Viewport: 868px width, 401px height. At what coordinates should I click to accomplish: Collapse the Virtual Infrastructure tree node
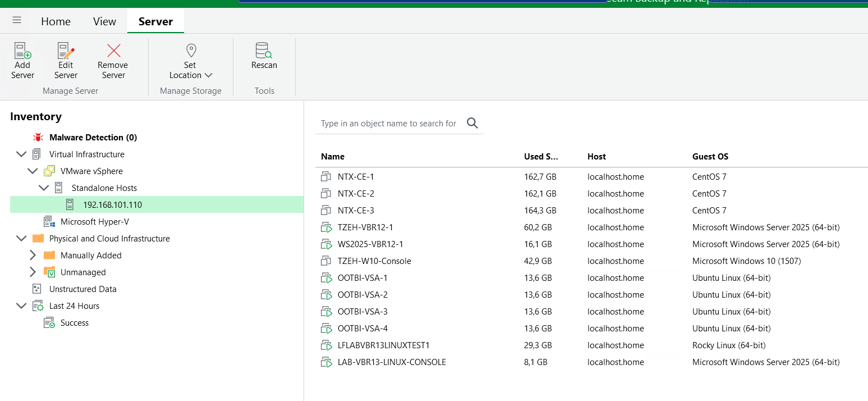(21, 154)
